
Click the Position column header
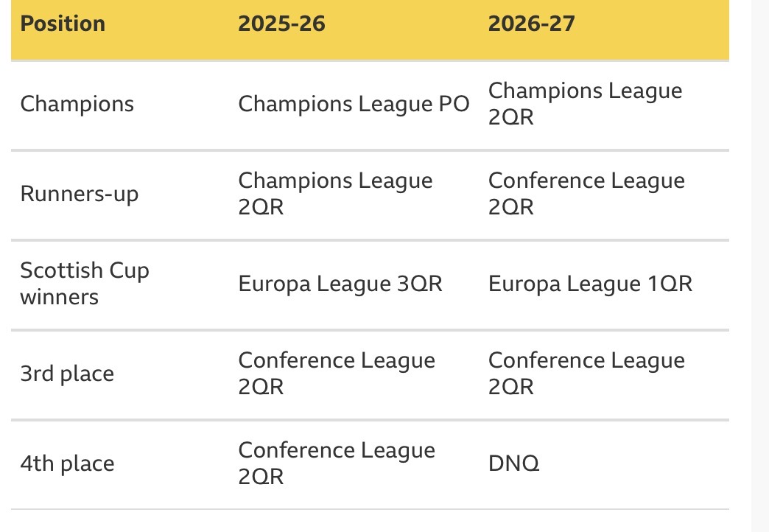coord(63,24)
